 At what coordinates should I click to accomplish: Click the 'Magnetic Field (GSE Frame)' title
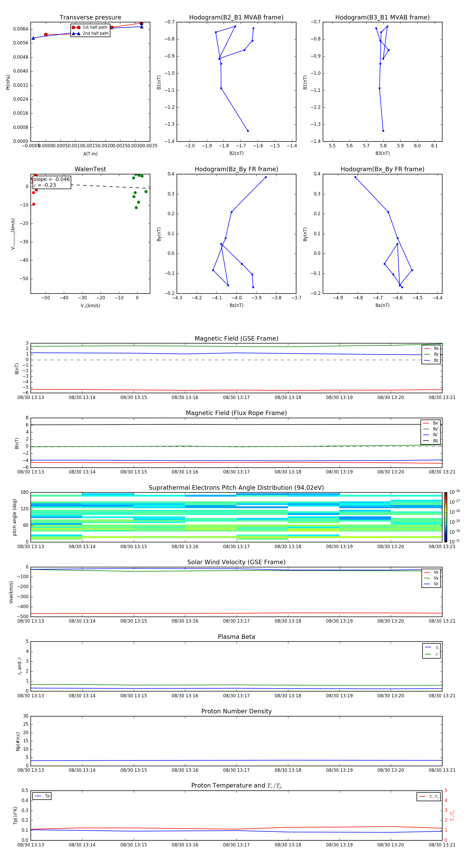click(x=236, y=339)
